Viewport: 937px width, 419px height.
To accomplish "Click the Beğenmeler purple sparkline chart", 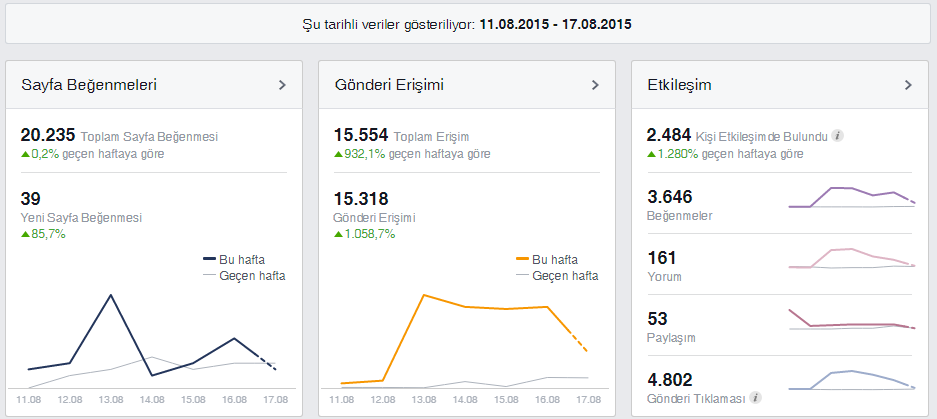I will click(852, 197).
